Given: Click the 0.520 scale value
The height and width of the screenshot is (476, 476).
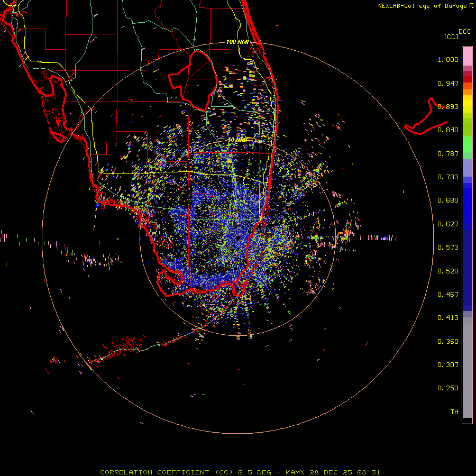Looking at the screenshot, I should [x=448, y=271].
